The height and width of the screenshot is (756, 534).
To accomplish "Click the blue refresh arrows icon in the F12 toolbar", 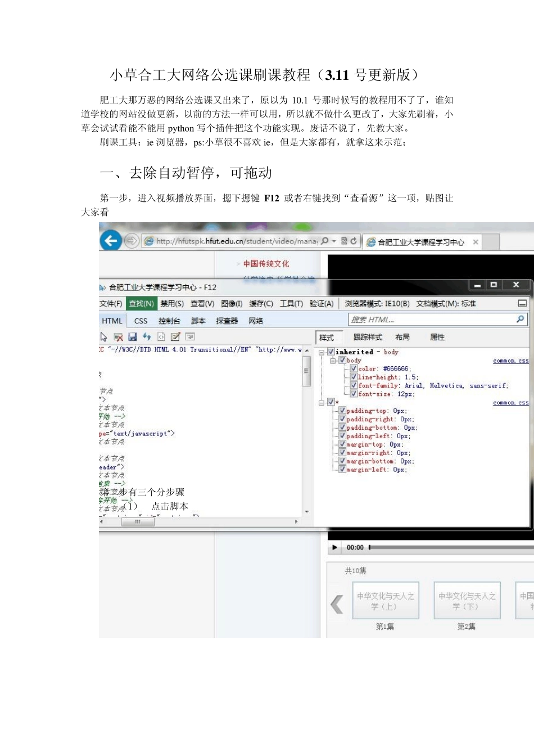I will tap(147, 336).
